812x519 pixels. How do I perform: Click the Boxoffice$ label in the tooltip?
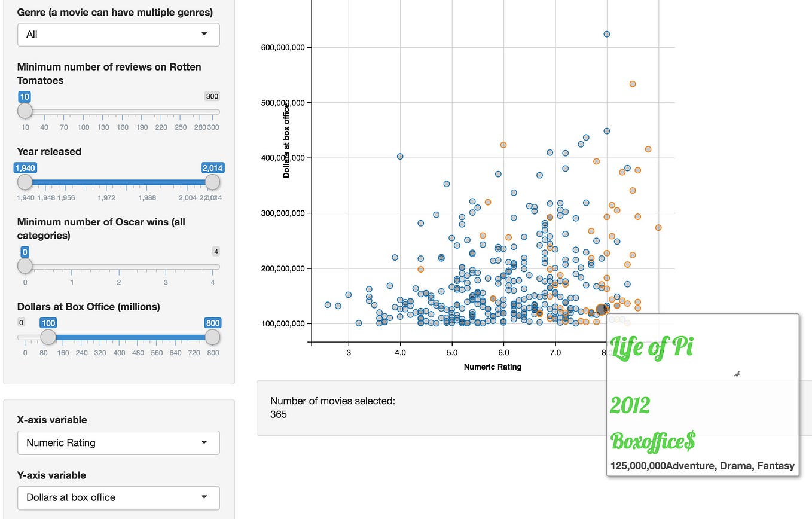click(x=652, y=442)
